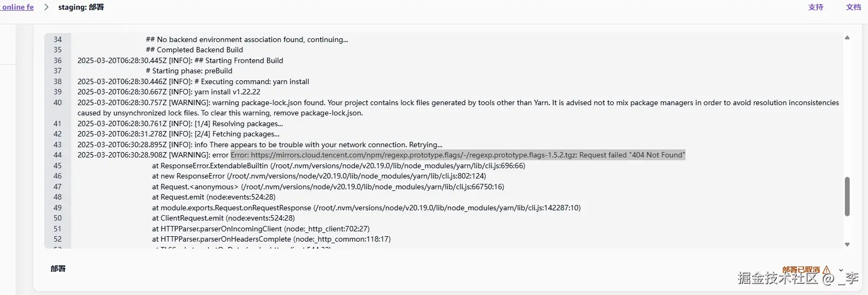Click the package-lock.json warning on line 40
This screenshot has width=868, height=295.
[458, 103]
